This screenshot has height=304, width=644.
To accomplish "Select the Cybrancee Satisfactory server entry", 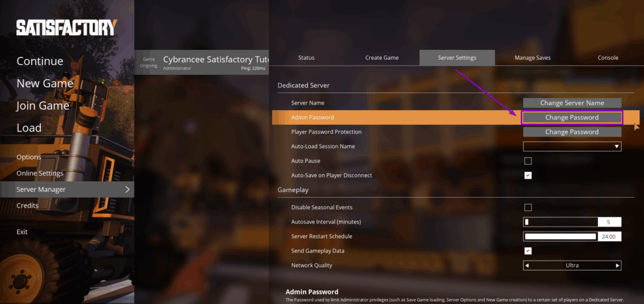I will coord(203,62).
